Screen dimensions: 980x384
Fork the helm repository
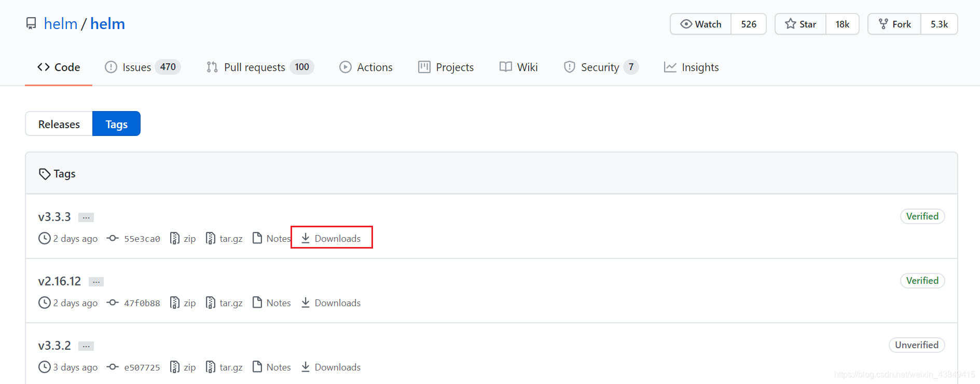tap(895, 24)
